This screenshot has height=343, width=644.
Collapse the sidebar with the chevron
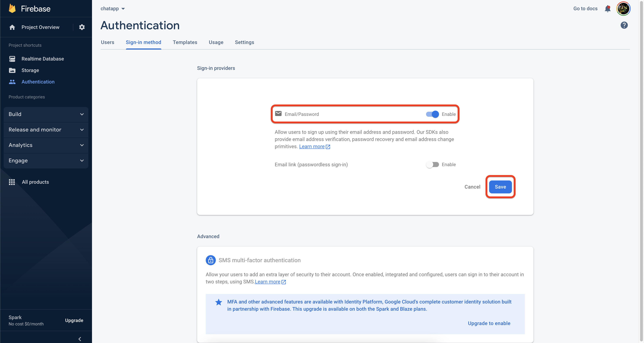coord(80,339)
